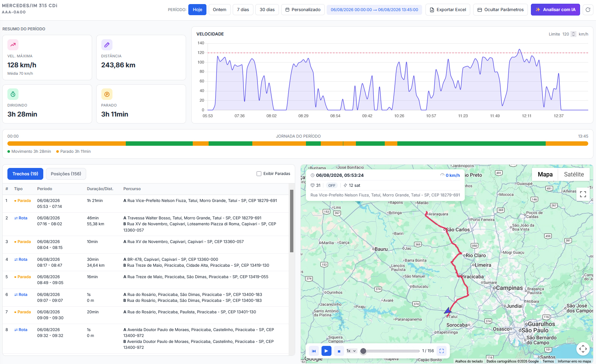
Task: Click the 34,64 km distance value
Action: click(96, 265)
